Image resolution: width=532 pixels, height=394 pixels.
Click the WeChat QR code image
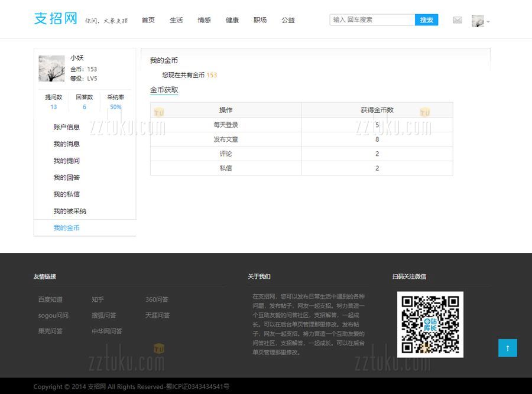click(430, 324)
